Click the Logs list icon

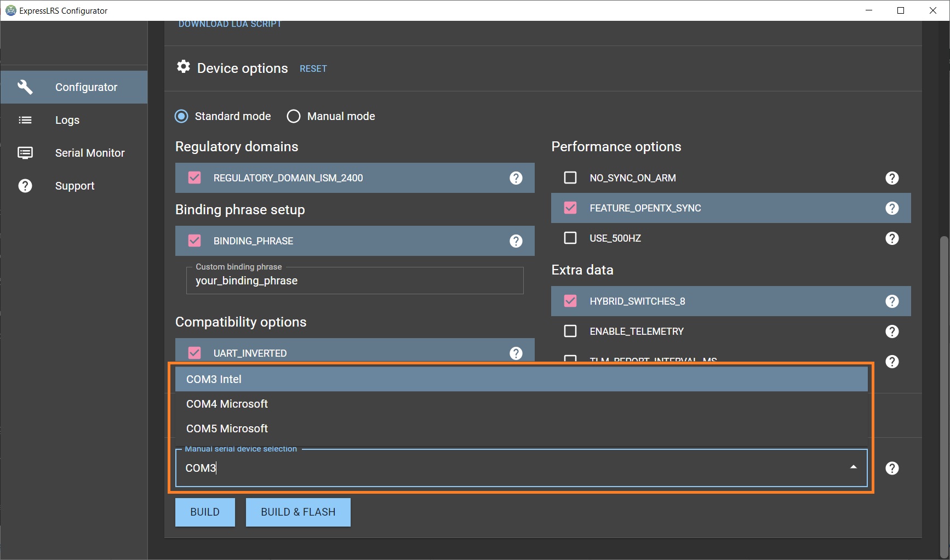coord(25,120)
